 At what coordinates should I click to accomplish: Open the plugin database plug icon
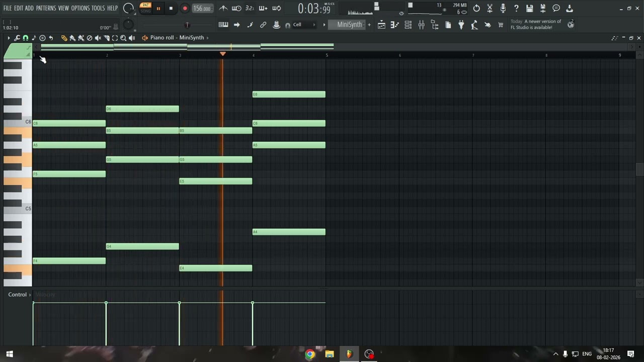(461, 25)
